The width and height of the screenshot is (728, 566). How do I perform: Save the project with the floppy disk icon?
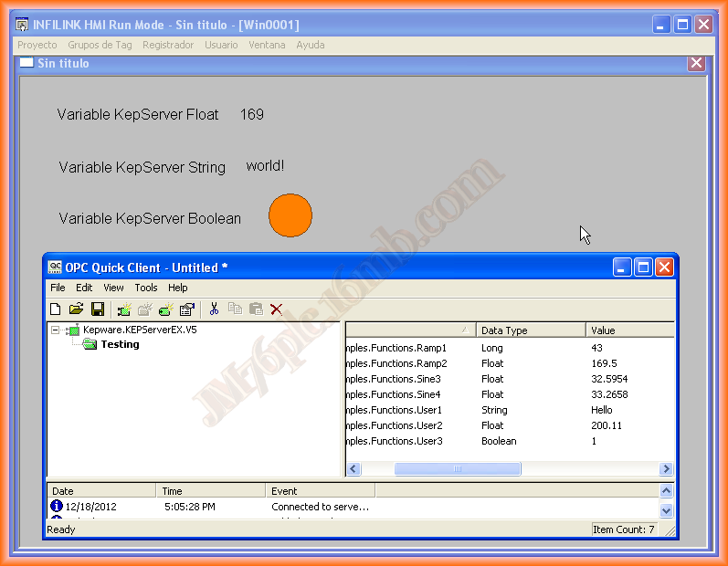[97, 309]
